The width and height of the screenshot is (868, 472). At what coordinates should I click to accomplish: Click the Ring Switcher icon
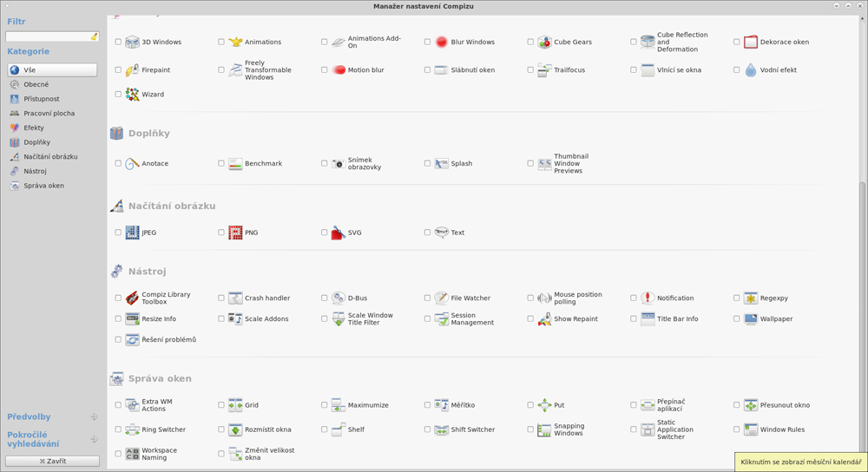coord(132,430)
